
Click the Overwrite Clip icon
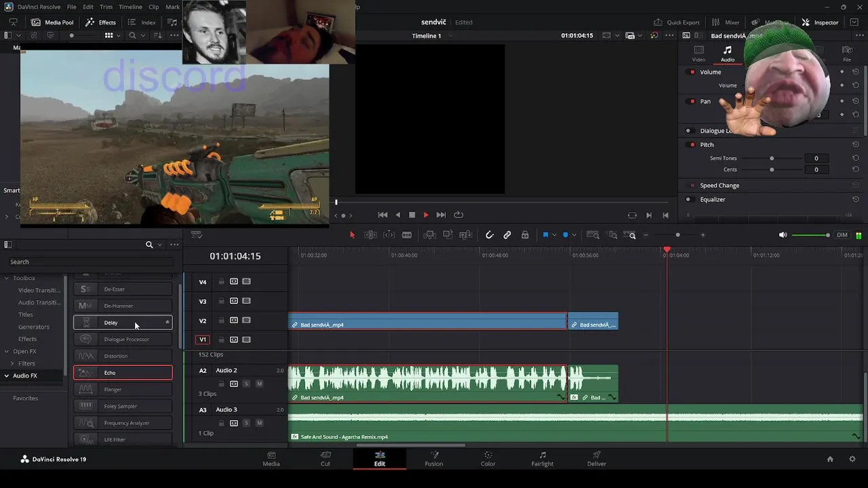click(448, 235)
